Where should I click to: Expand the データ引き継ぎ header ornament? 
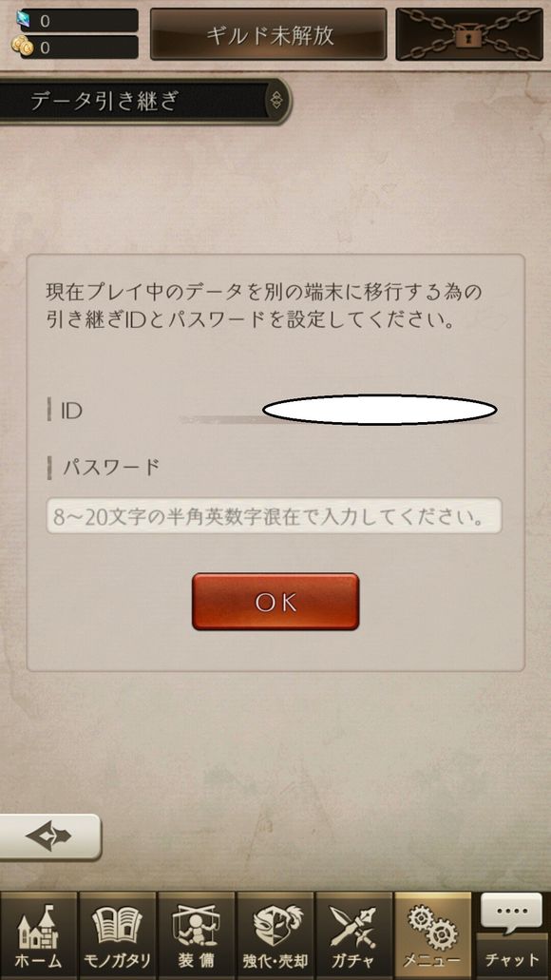(276, 100)
